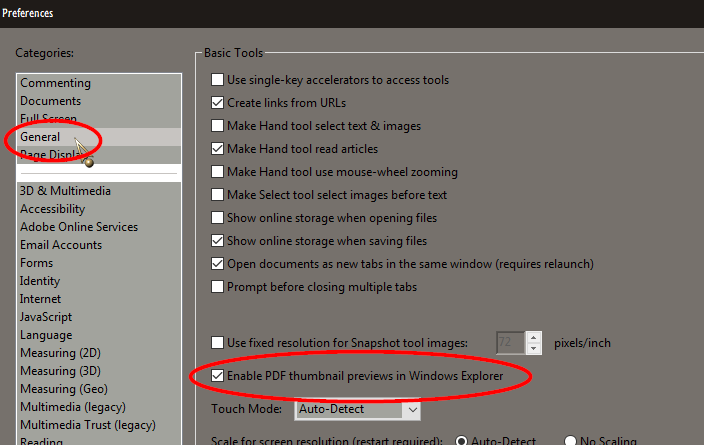704x445 pixels.
Task: Select Identity category
Action: click(x=99, y=281)
